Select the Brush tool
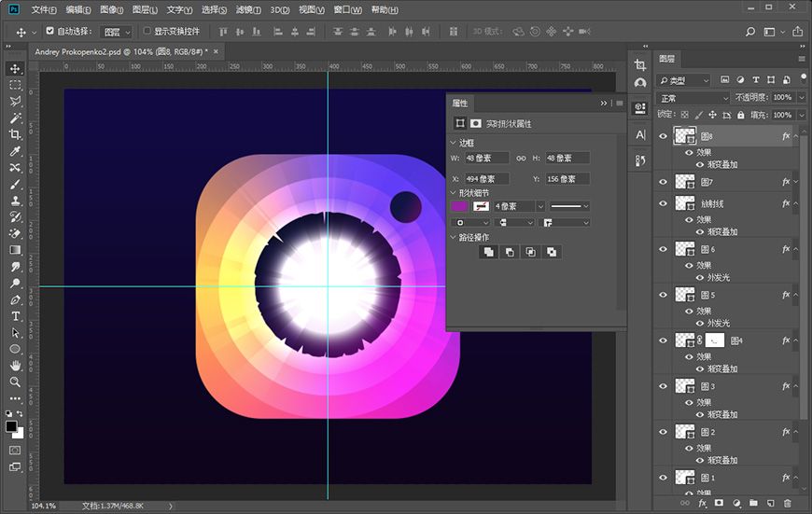Viewport: 812px width, 514px height. (x=15, y=185)
